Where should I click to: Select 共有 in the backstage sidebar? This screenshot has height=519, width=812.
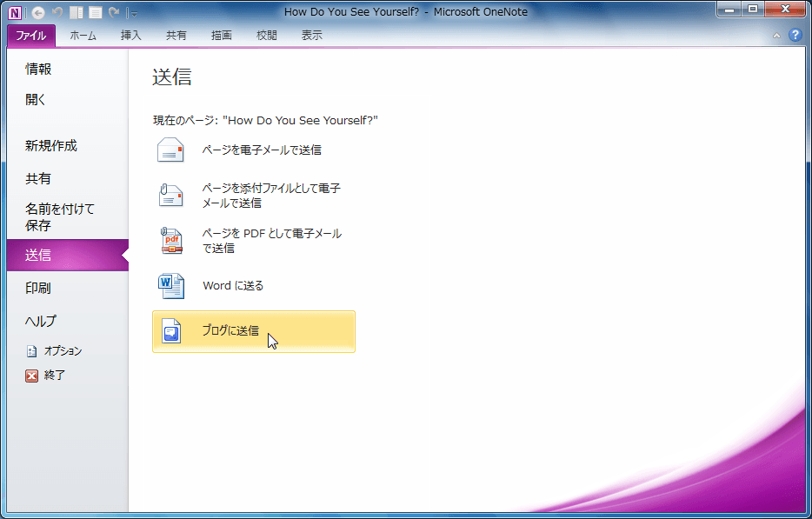67,179
